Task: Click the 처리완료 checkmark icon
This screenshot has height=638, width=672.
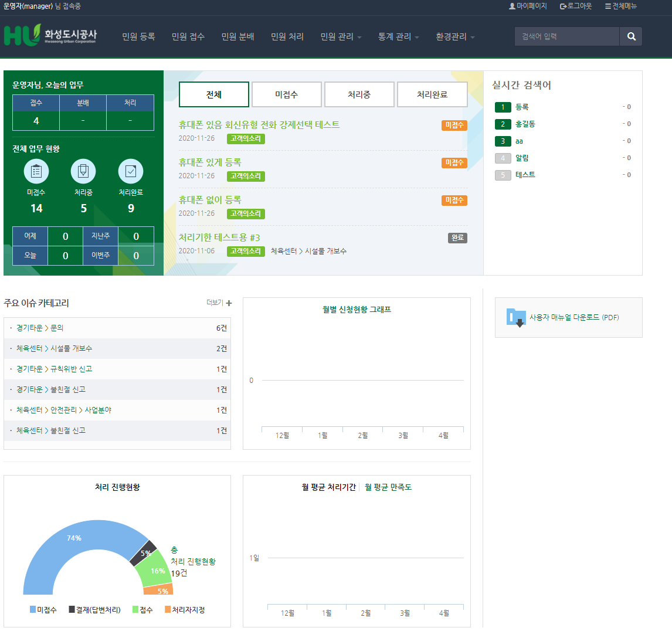Action: point(131,171)
